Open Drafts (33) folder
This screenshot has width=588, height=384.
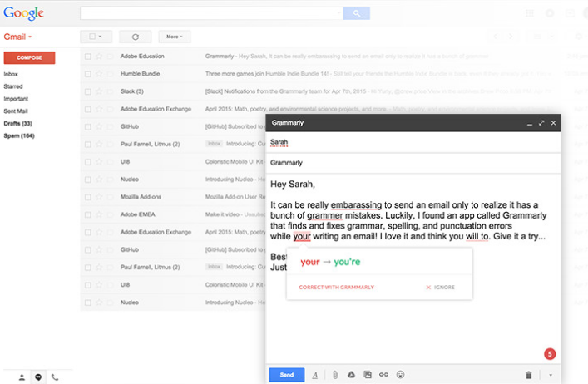18,124
